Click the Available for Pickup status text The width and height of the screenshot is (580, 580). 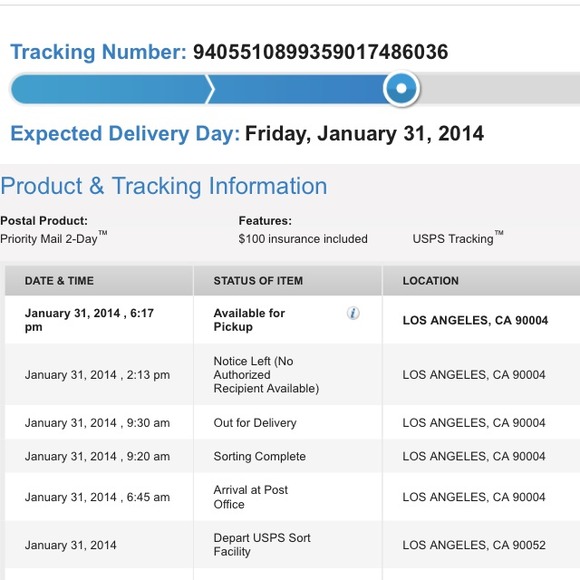[249, 320]
